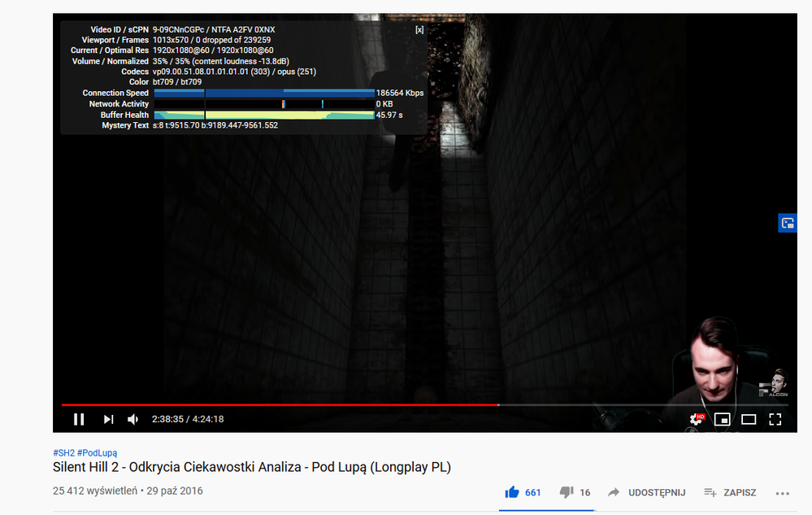
Task: Toggle theater mode view
Action: [x=749, y=419]
